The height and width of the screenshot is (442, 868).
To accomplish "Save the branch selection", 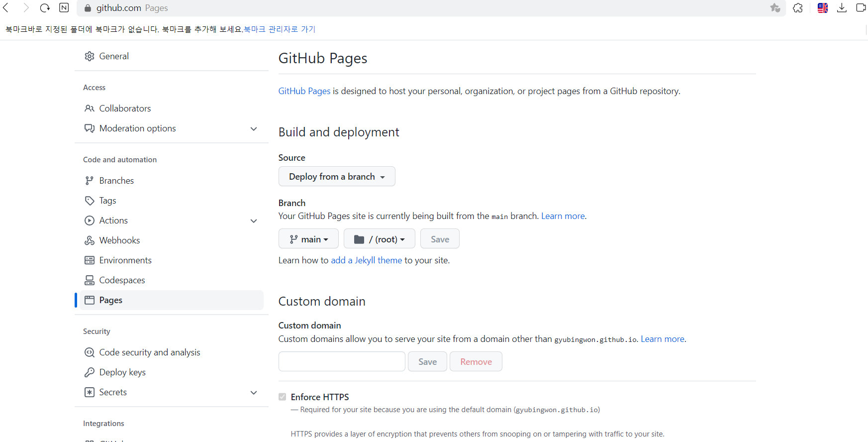I will tap(440, 239).
